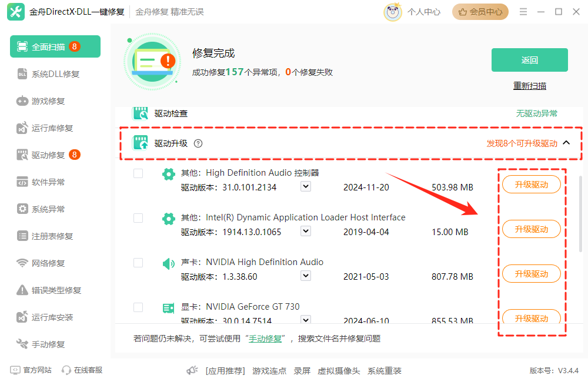Check the High Definition Audio controller checkbox
The width and height of the screenshot is (588, 382).
tap(138, 173)
